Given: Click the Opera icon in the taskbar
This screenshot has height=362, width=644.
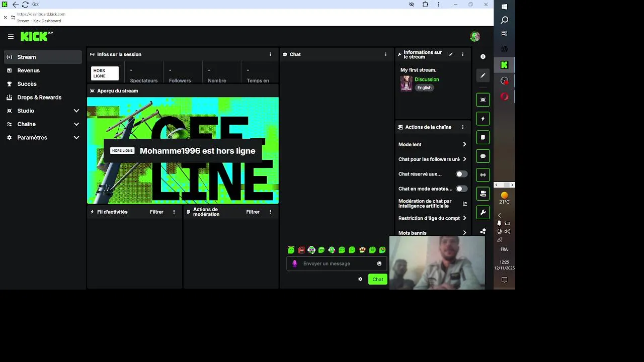Looking at the screenshot, I should 504,97.
